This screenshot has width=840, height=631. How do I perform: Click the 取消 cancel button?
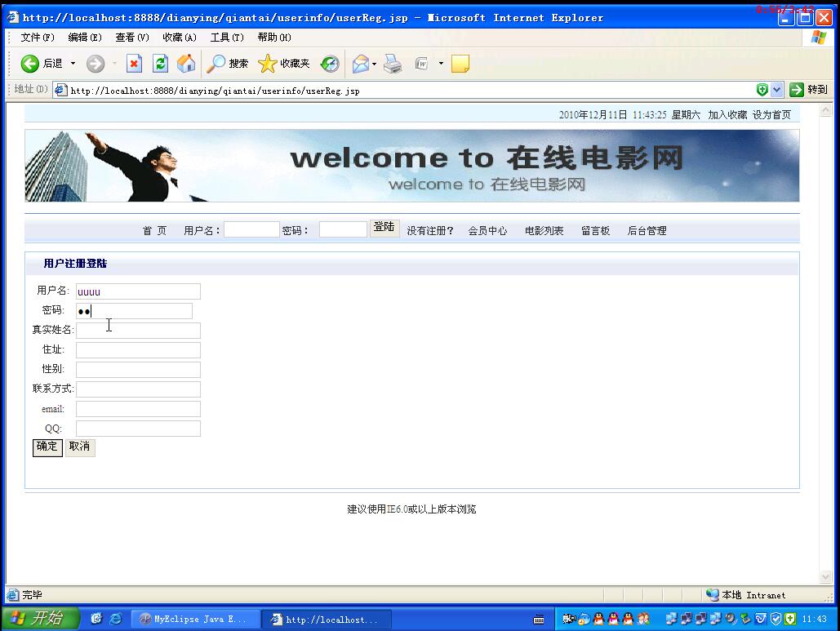pos(80,447)
